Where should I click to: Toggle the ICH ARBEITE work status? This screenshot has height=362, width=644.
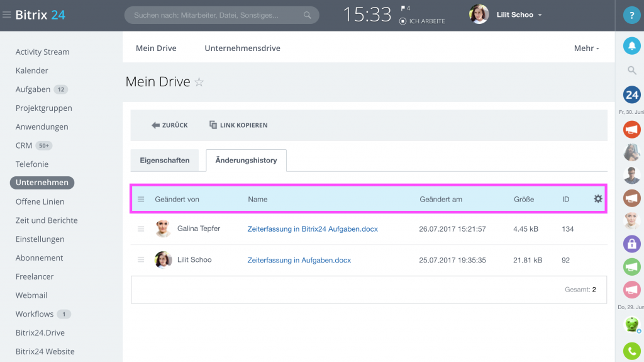pyautogui.click(x=422, y=21)
